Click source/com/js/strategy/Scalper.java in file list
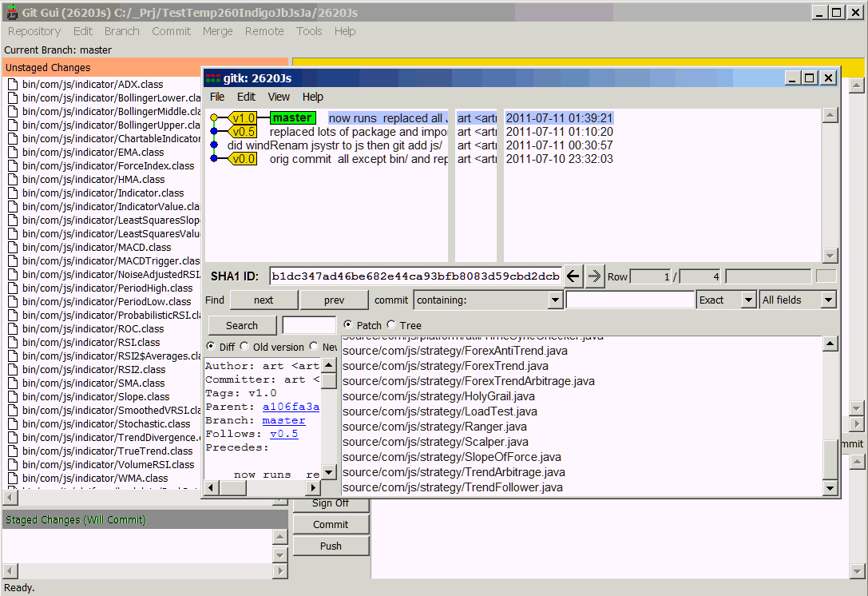The width and height of the screenshot is (868, 596). pyautogui.click(x=435, y=442)
